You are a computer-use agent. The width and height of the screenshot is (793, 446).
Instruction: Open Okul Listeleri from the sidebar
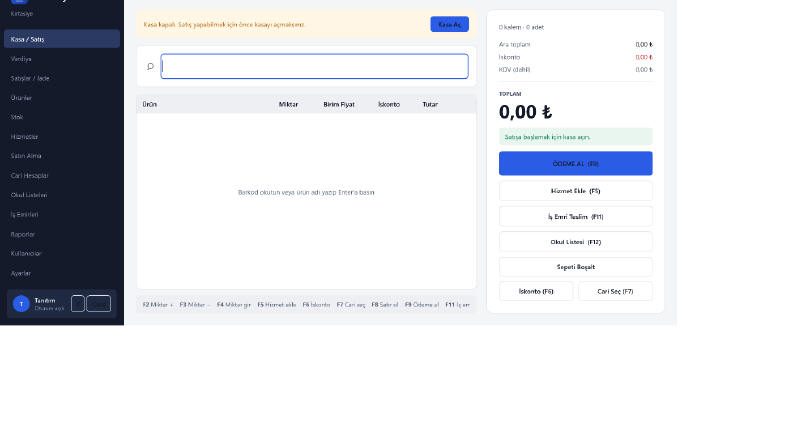[62, 195]
